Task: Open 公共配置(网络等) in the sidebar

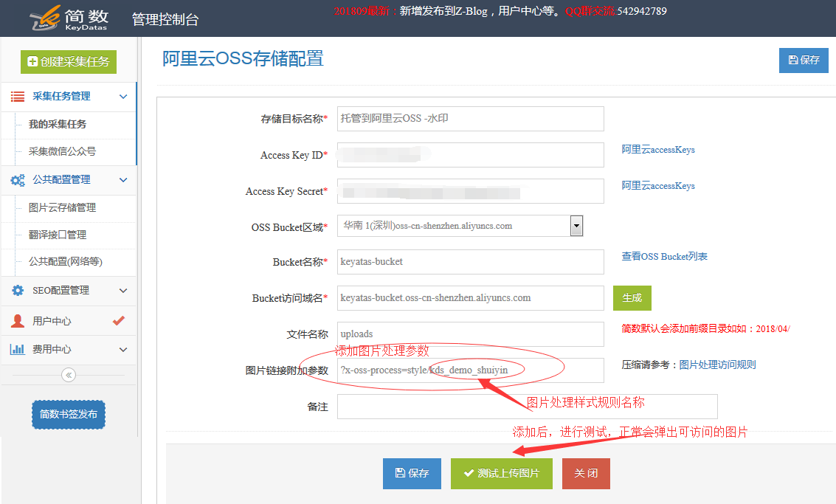Action: click(66, 261)
